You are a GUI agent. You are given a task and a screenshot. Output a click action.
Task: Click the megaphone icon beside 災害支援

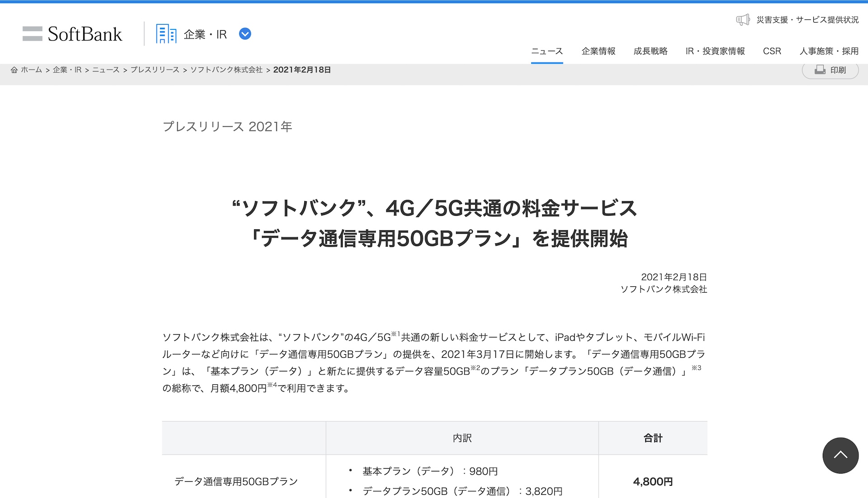click(x=743, y=19)
